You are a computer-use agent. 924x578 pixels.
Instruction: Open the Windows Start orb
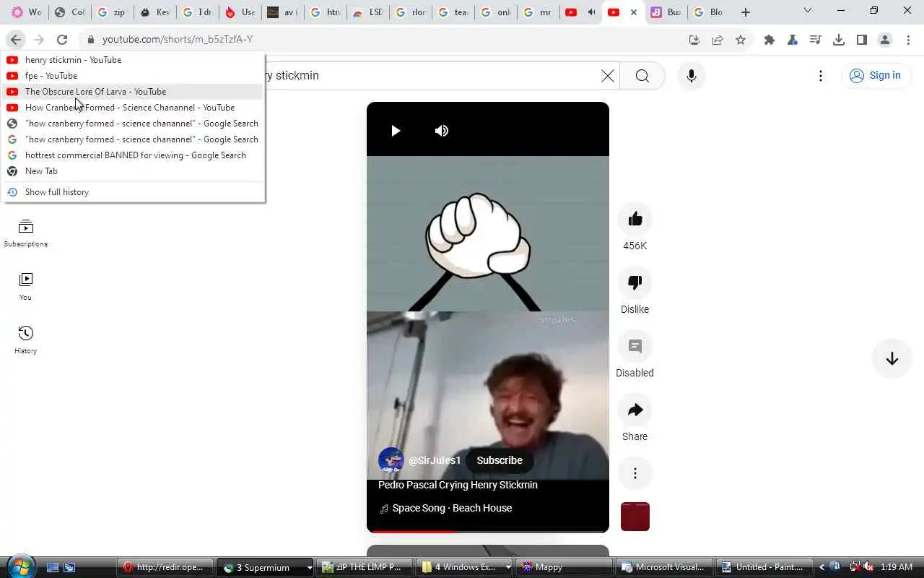point(20,566)
